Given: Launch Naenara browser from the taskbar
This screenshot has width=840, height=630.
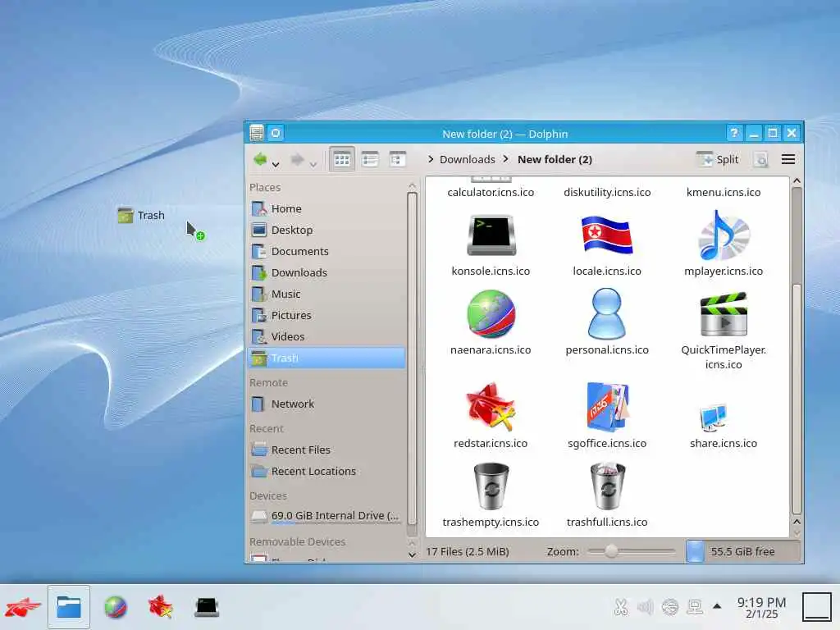Looking at the screenshot, I should tap(115, 608).
